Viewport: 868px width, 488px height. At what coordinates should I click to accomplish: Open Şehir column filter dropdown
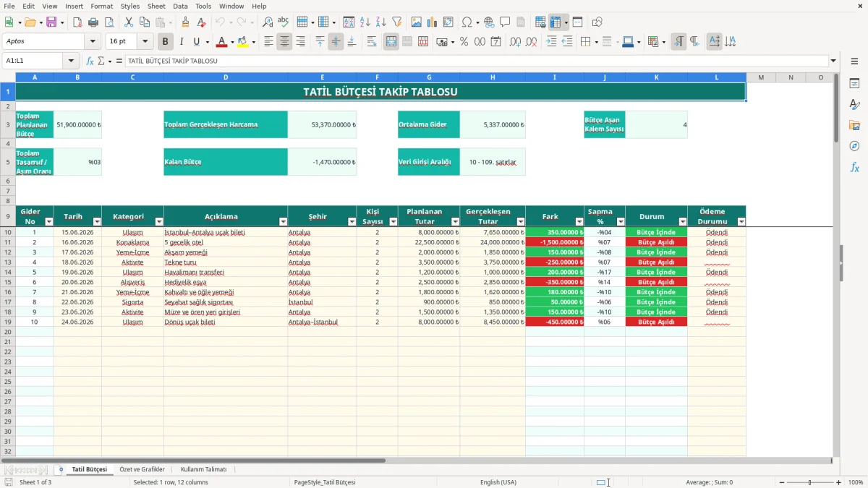tap(352, 222)
